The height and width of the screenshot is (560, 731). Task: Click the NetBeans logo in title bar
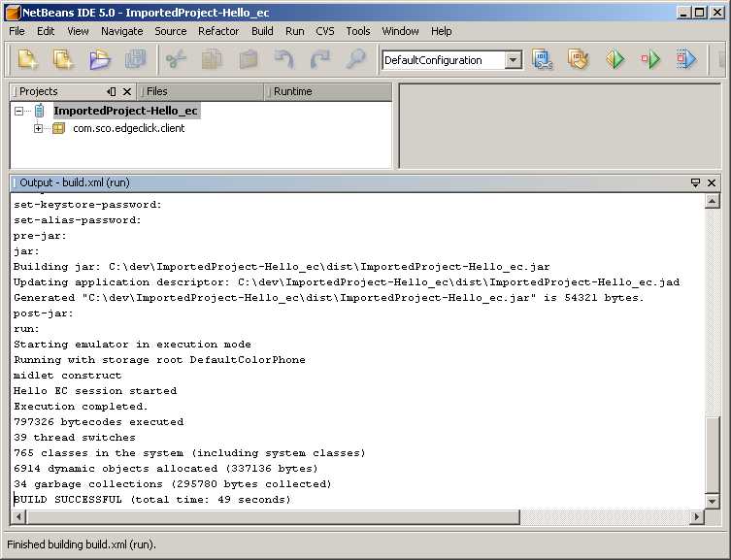[13, 13]
